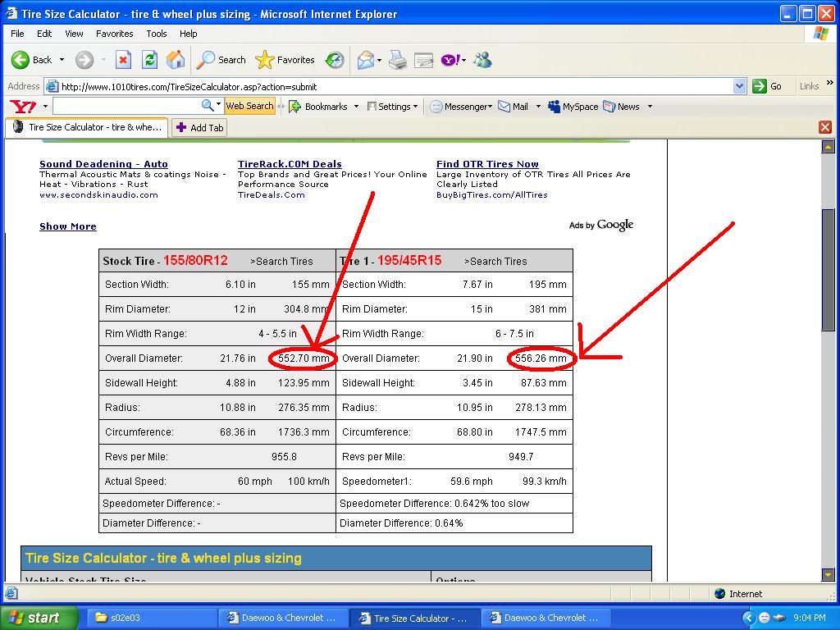Viewport: 840px width, 630px height.
Task: Click the Messenger icon in IE toolbar
Action: point(482,60)
